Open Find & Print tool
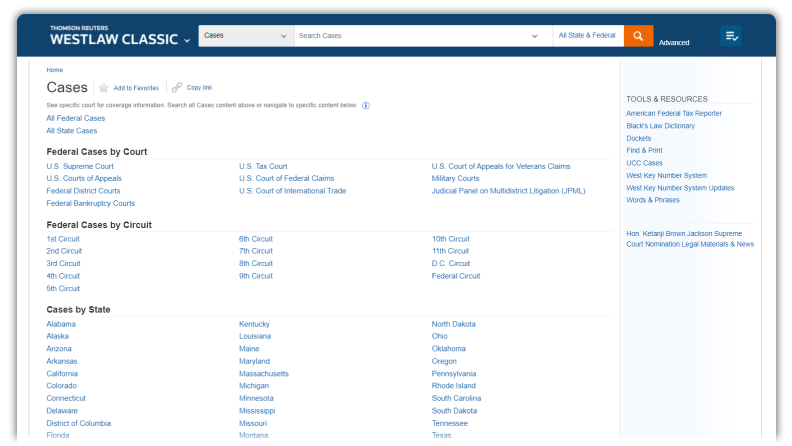The height and width of the screenshot is (446, 792). coord(645,151)
